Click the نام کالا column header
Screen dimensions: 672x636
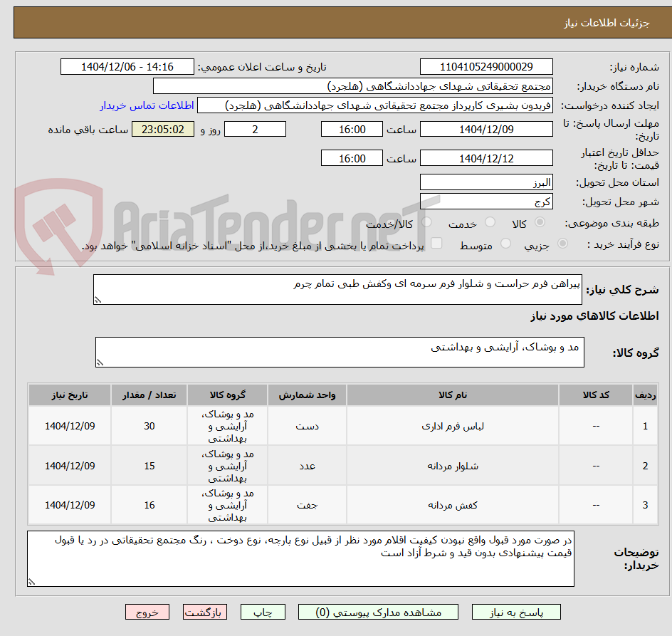coord(453,395)
